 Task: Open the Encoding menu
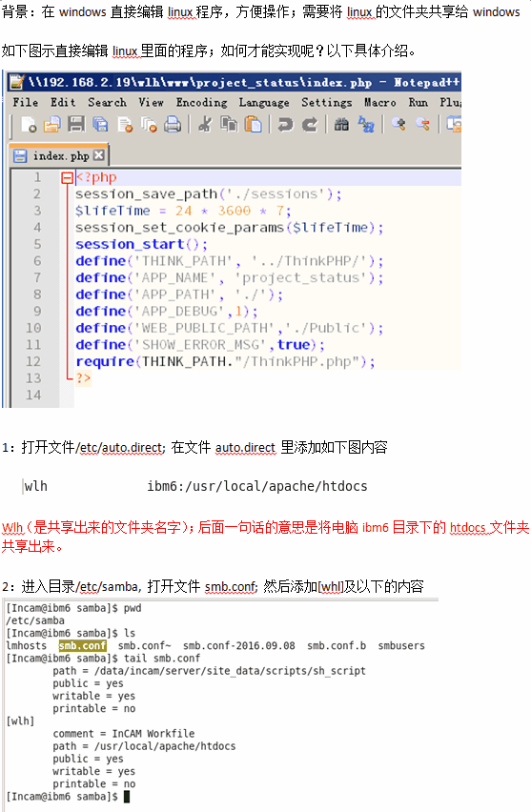click(x=201, y=103)
